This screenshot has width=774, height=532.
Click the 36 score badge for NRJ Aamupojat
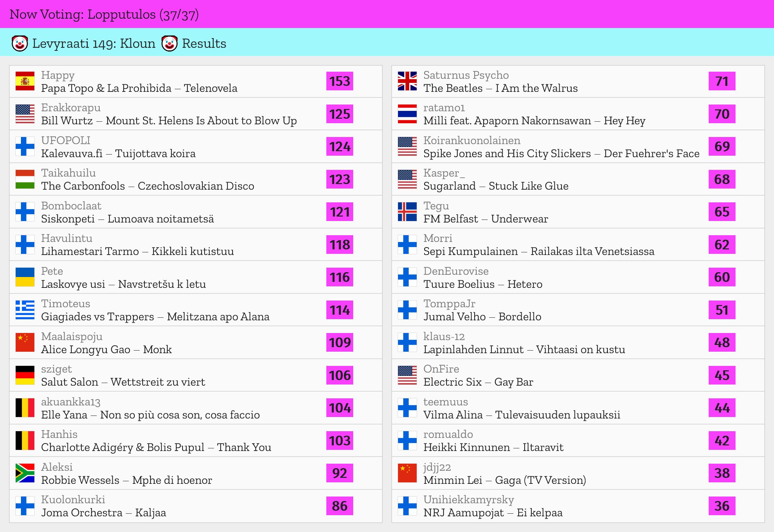click(x=722, y=506)
